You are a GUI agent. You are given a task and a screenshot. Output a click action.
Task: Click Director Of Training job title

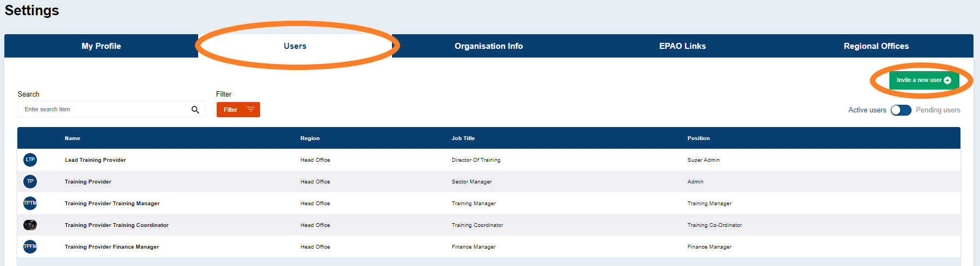click(476, 160)
